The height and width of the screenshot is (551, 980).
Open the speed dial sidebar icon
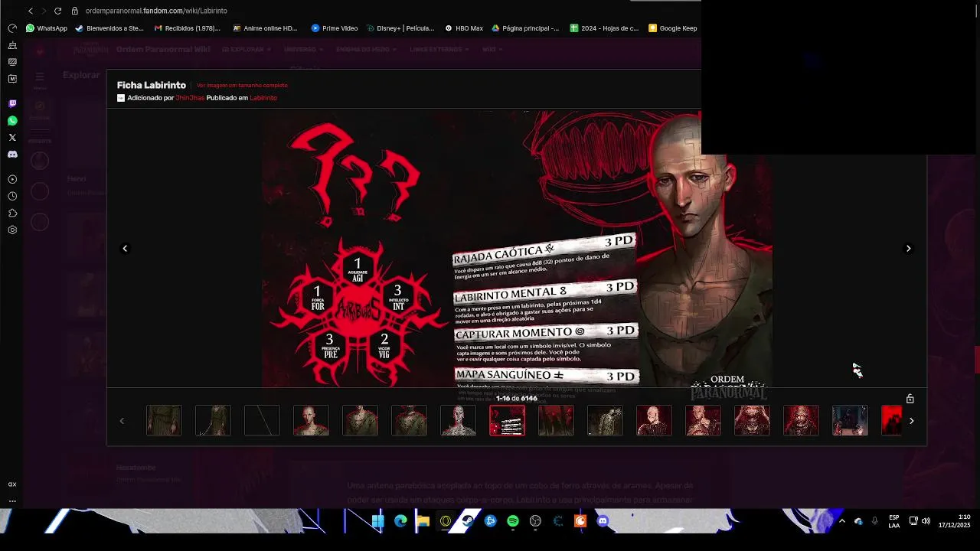(12, 28)
